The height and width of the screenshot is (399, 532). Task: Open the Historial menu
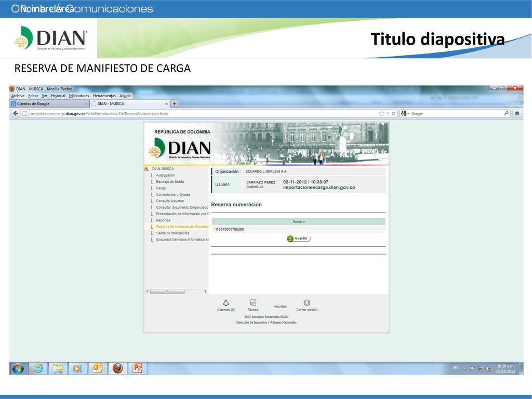[x=58, y=96]
